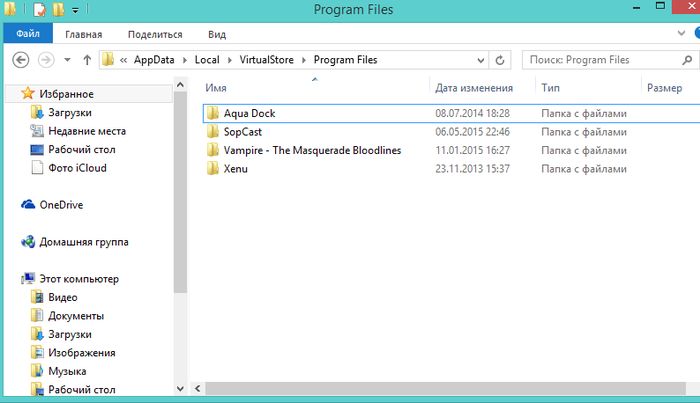Collapse the Этот компьютер tree node
Image resolution: width=700 pixels, height=403 pixels.
(x=10, y=279)
